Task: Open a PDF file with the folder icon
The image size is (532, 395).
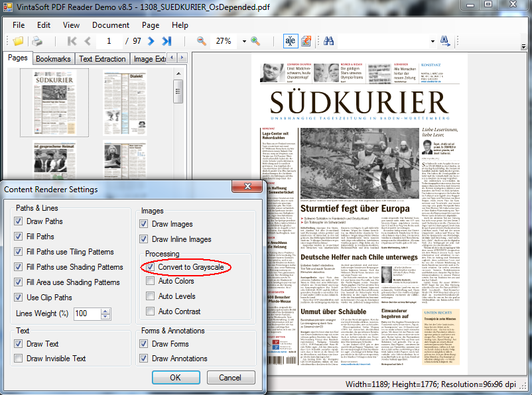Action: point(20,41)
